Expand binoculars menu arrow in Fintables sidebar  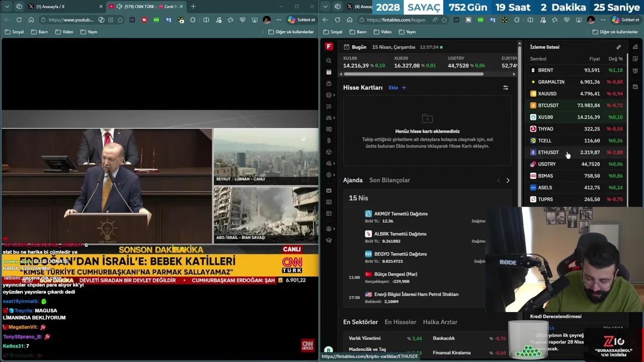(334, 118)
